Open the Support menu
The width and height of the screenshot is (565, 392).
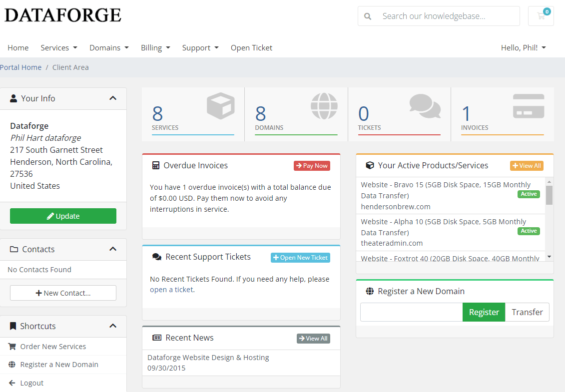[x=200, y=48]
